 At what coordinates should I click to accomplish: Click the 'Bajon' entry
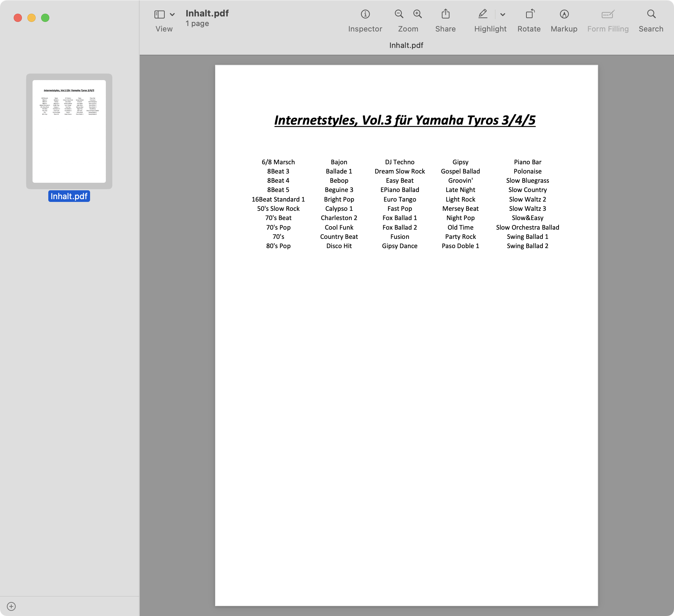339,162
